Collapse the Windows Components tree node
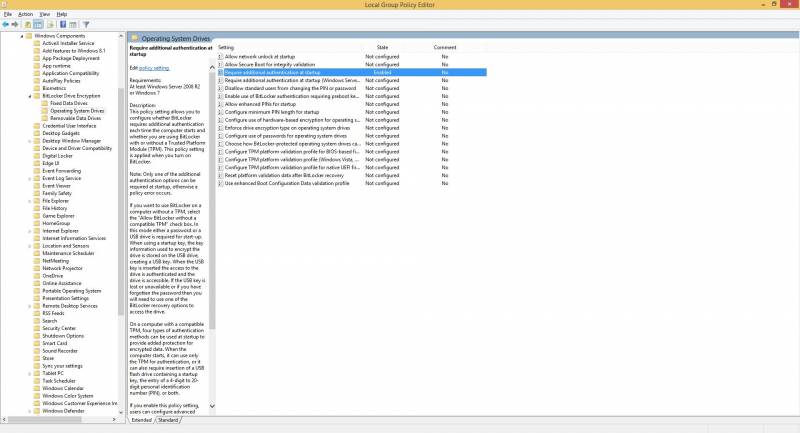The height and width of the screenshot is (433, 800). point(24,35)
